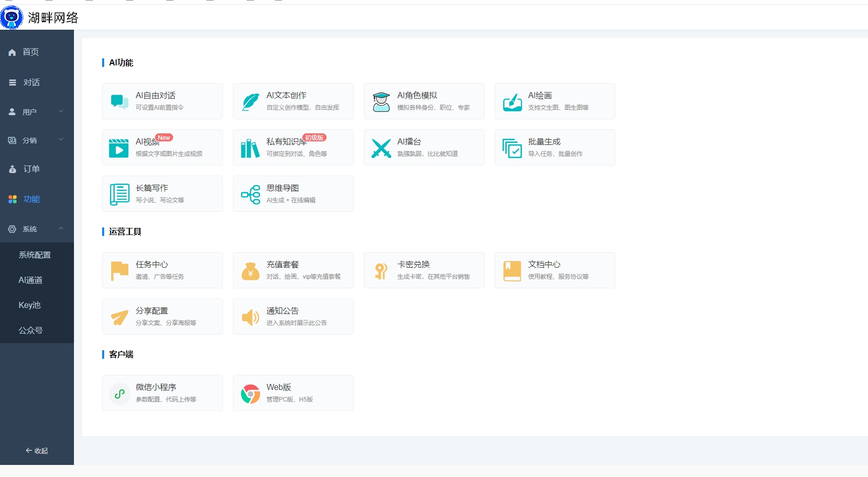This screenshot has height=477, width=868.
Task: Open the 私有知识库 books icon
Action: pos(250,148)
